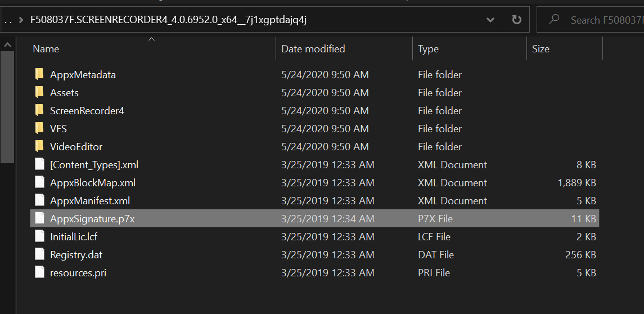This screenshot has width=644, height=314.
Task: Click the folder path in address bar
Action: pos(168,20)
